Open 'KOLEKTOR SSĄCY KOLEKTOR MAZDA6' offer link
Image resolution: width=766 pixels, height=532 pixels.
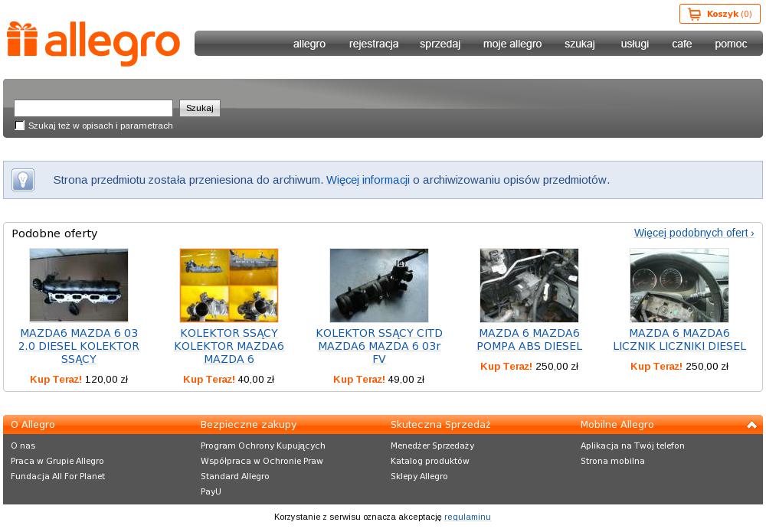[x=228, y=346]
